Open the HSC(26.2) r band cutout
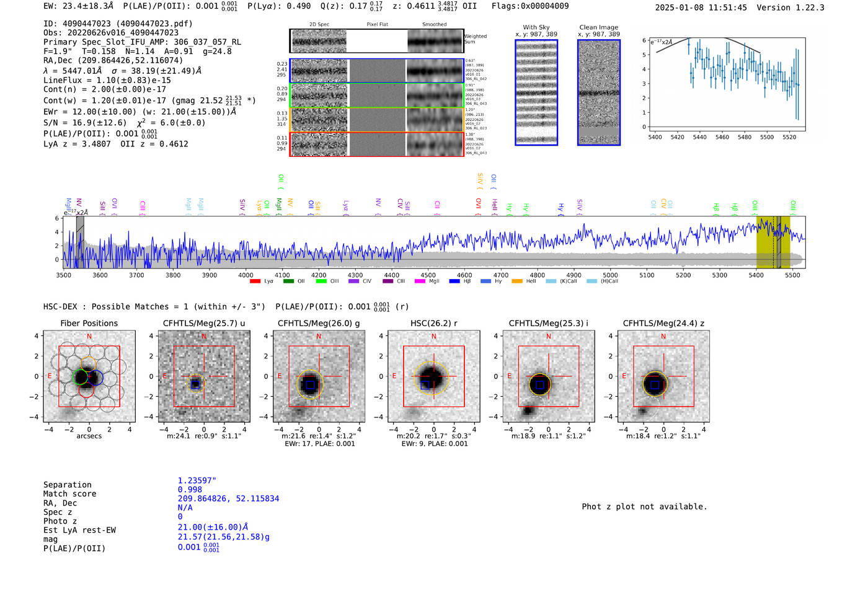 433,376
